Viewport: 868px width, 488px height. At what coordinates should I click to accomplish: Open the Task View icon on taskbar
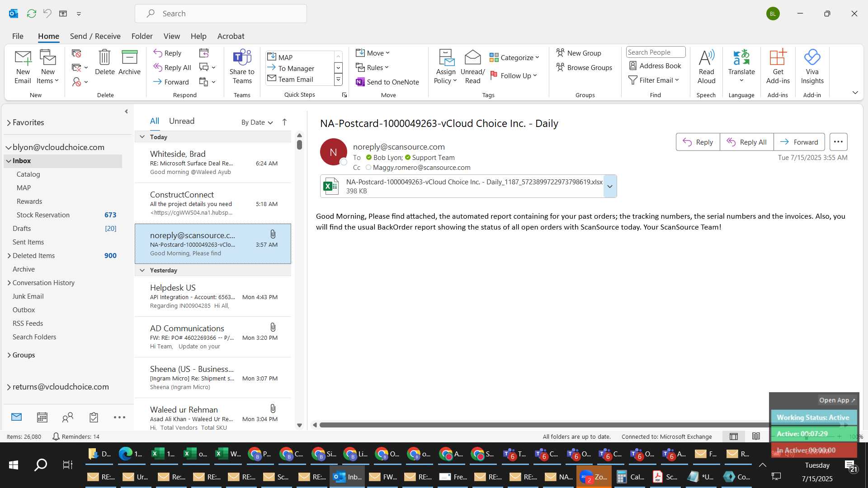pos(68,465)
